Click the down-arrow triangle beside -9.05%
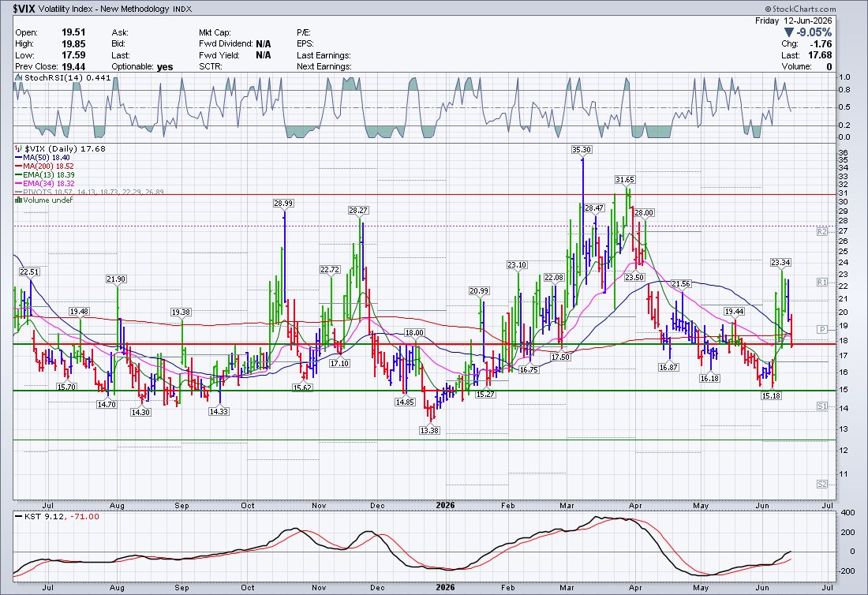 click(x=789, y=32)
